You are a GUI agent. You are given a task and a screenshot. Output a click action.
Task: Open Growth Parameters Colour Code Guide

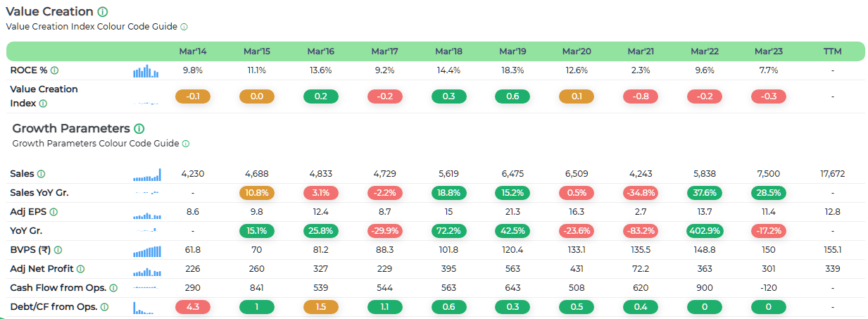pos(95,144)
